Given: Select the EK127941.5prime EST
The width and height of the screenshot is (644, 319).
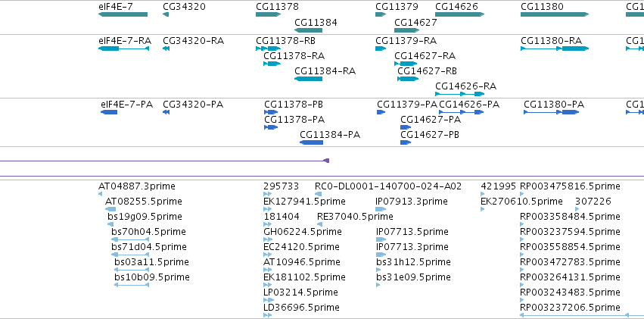Looking at the screenshot, I should [268, 209].
